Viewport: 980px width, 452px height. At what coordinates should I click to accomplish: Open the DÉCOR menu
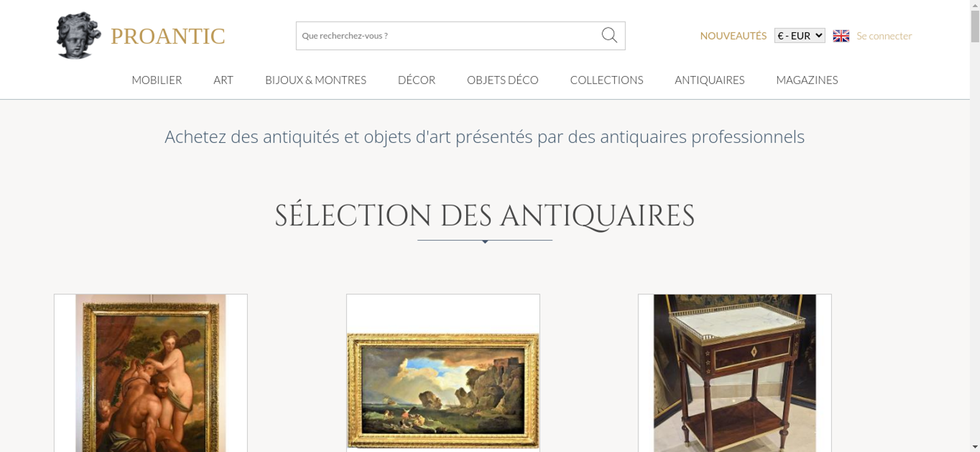416,80
